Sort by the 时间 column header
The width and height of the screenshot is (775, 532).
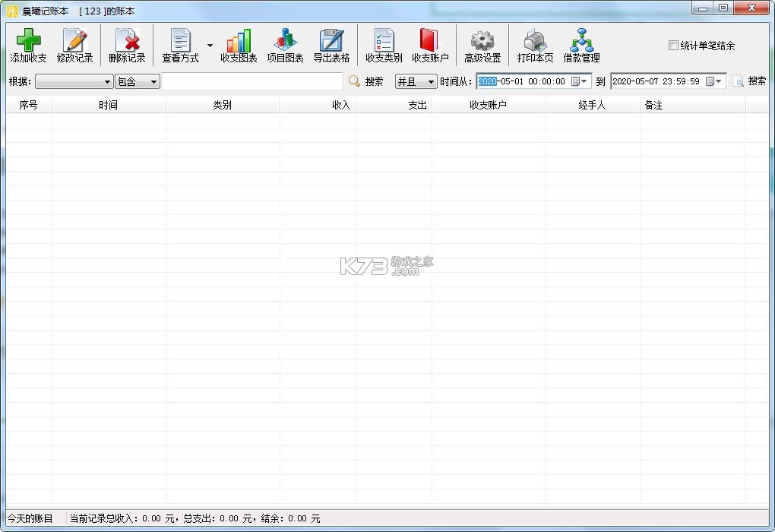pyautogui.click(x=108, y=105)
